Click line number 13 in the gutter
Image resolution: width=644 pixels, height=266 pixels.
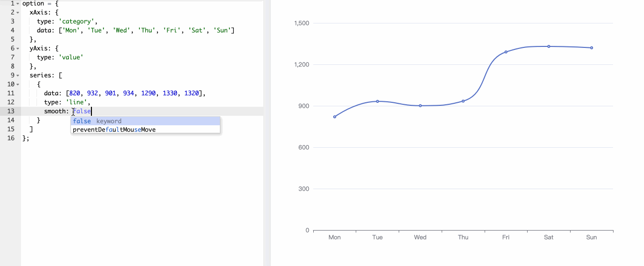(x=11, y=111)
